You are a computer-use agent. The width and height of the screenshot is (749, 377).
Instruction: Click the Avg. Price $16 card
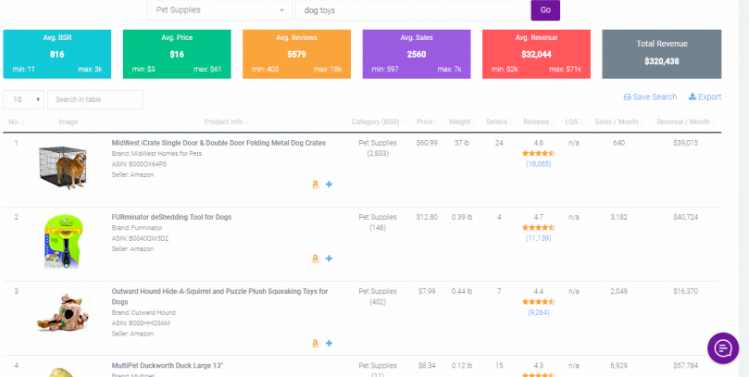[x=177, y=54]
